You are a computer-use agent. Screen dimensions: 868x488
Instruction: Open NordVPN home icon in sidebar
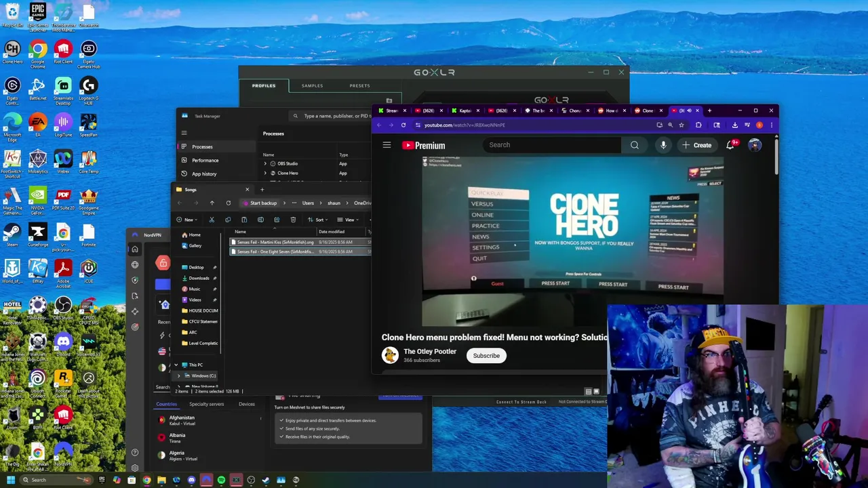point(135,249)
